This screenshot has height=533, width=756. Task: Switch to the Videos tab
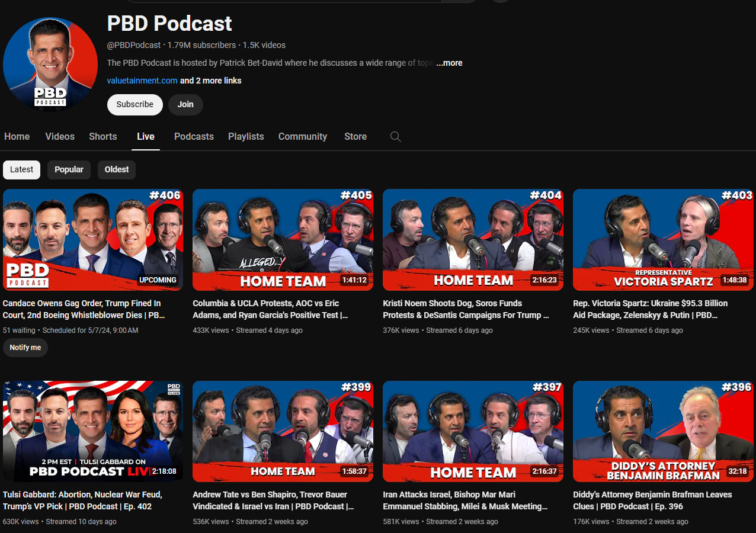pos(60,136)
